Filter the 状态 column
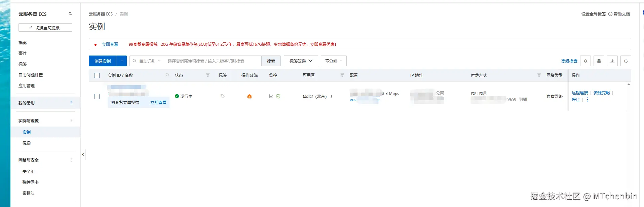This screenshot has height=207, width=644. tap(208, 75)
